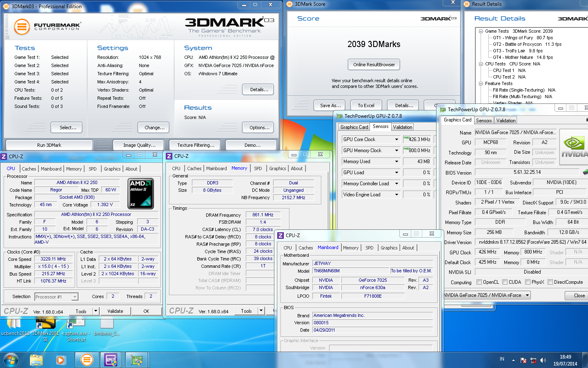Click the AMD Athlon II logo in CPU-Z
This screenshot has height=368, width=588.
141,193
